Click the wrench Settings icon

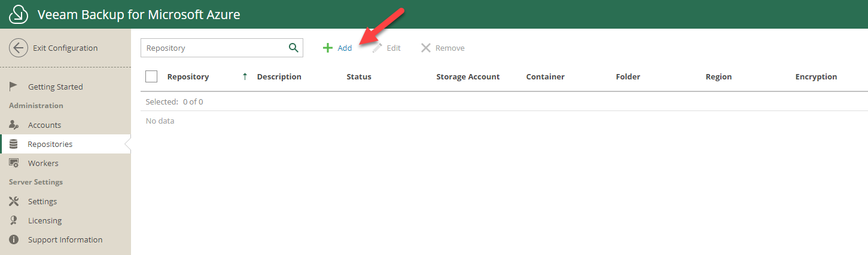(x=14, y=201)
